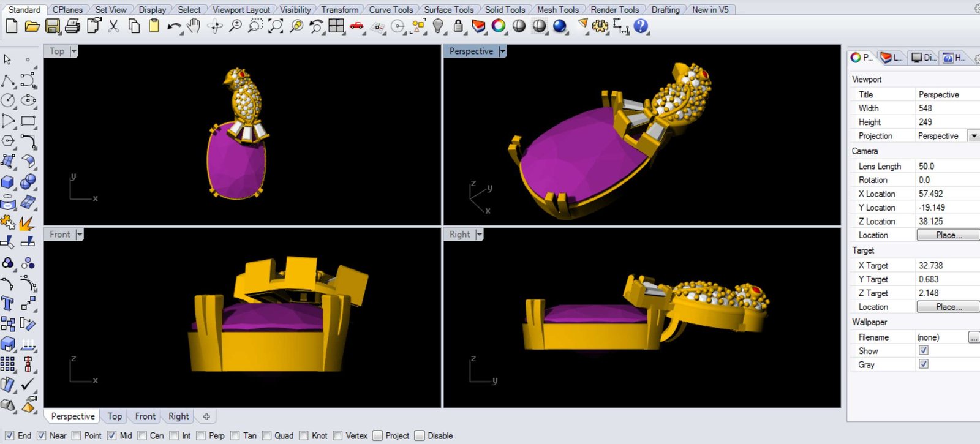
Task: Click the Lock objects padlock icon
Action: (x=458, y=26)
